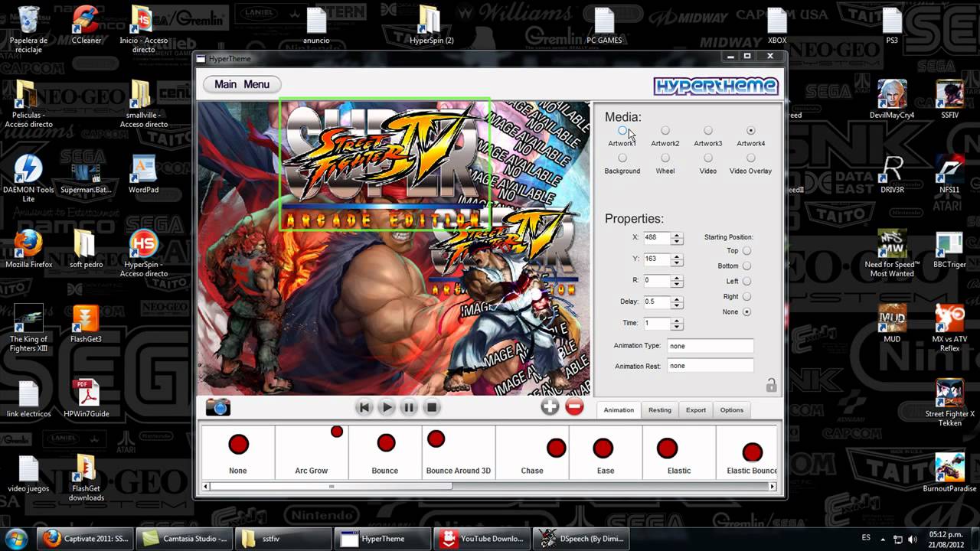Click the X position input field

coord(657,238)
